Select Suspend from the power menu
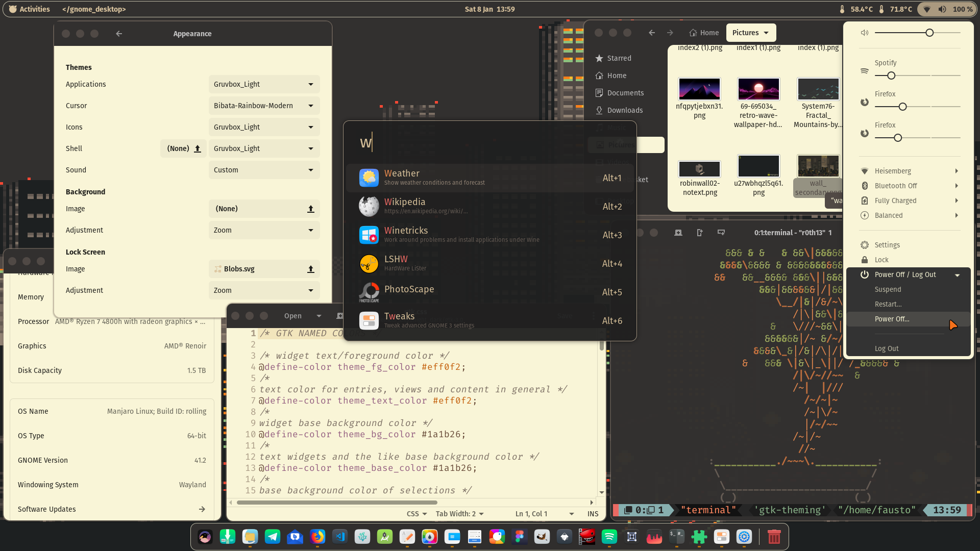The height and width of the screenshot is (551, 980). coord(909,289)
